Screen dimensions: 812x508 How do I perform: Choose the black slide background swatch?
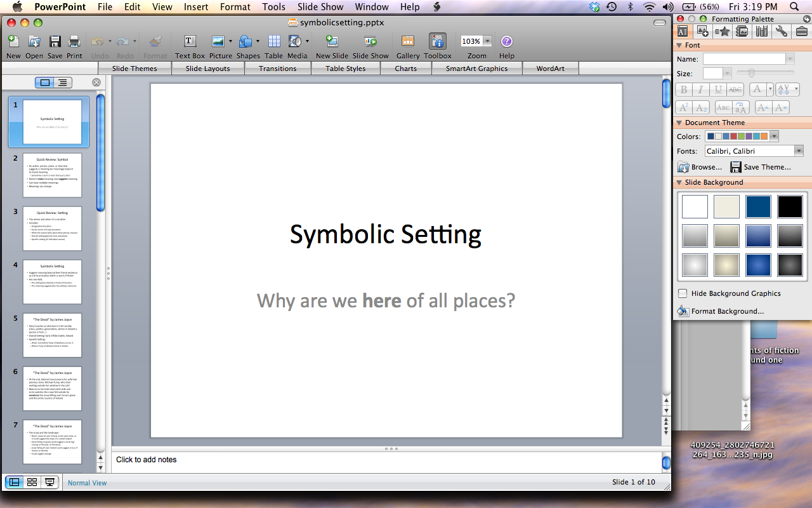[790, 207]
